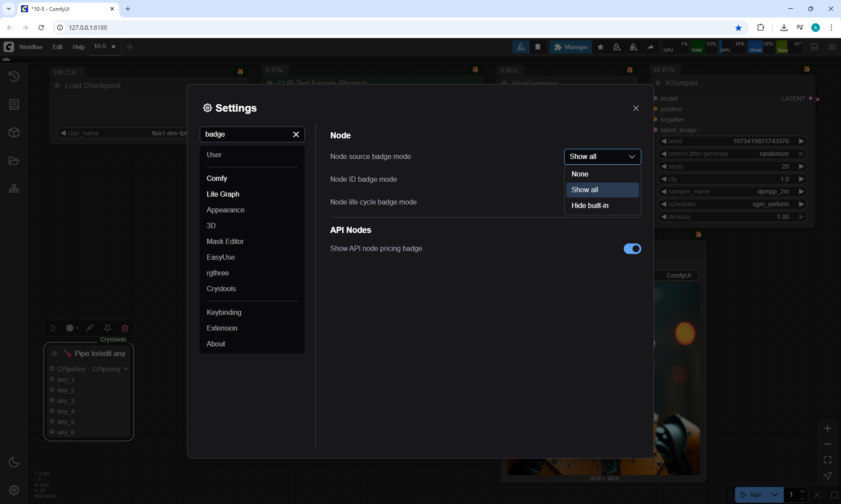
Task: Disable Show API node pricing badge
Action: pos(632,249)
